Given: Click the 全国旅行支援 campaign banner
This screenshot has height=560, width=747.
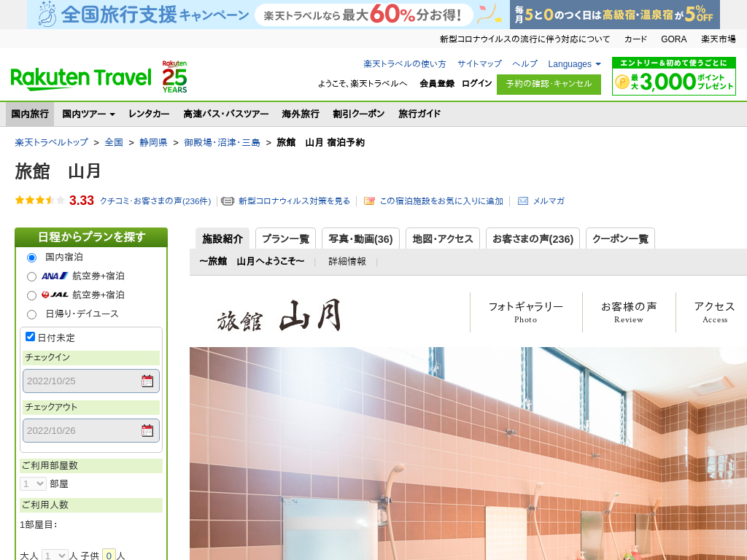Looking at the screenshot, I should (x=268, y=15).
